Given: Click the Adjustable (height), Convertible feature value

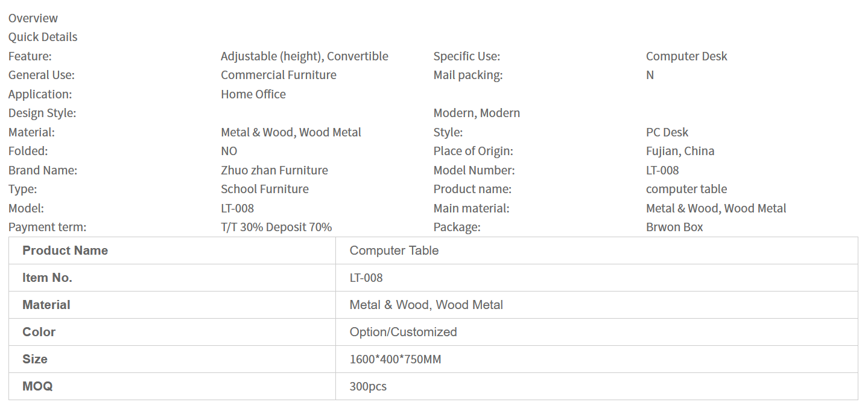Looking at the screenshot, I should pyautogui.click(x=305, y=56).
